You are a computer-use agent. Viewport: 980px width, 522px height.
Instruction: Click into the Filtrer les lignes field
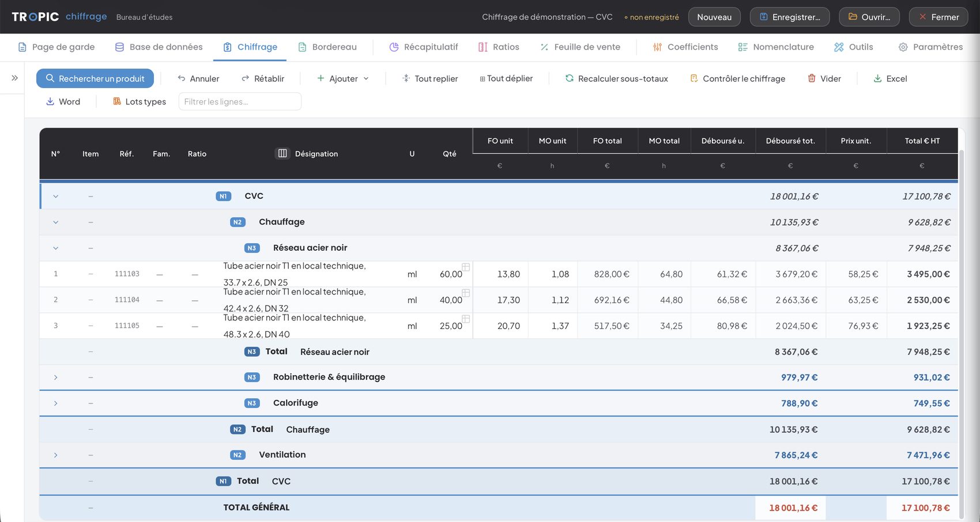point(240,101)
